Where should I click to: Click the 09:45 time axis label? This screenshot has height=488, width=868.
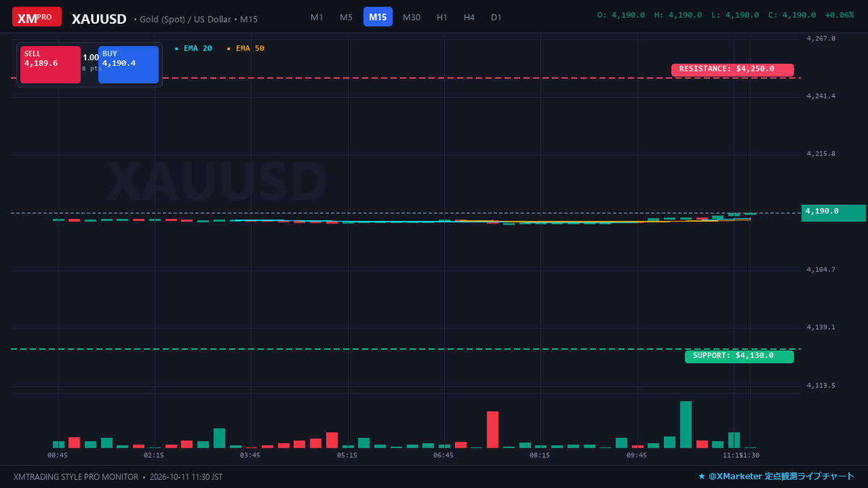[x=637, y=455]
